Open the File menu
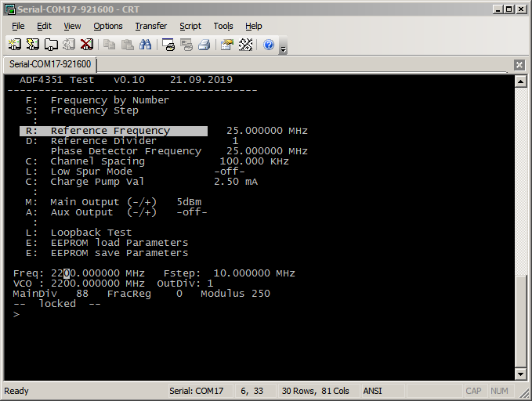The height and width of the screenshot is (401, 532). point(18,26)
